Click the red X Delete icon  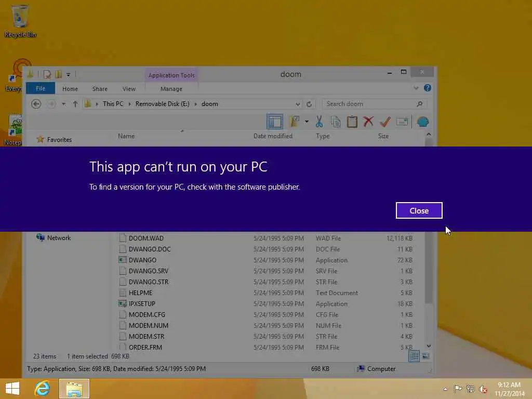point(368,122)
